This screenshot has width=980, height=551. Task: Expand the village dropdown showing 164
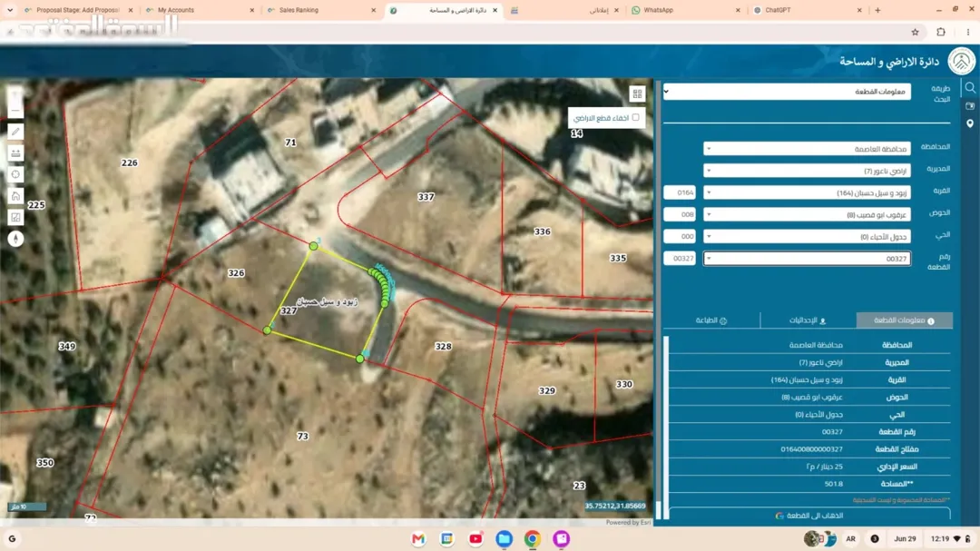click(x=807, y=192)
